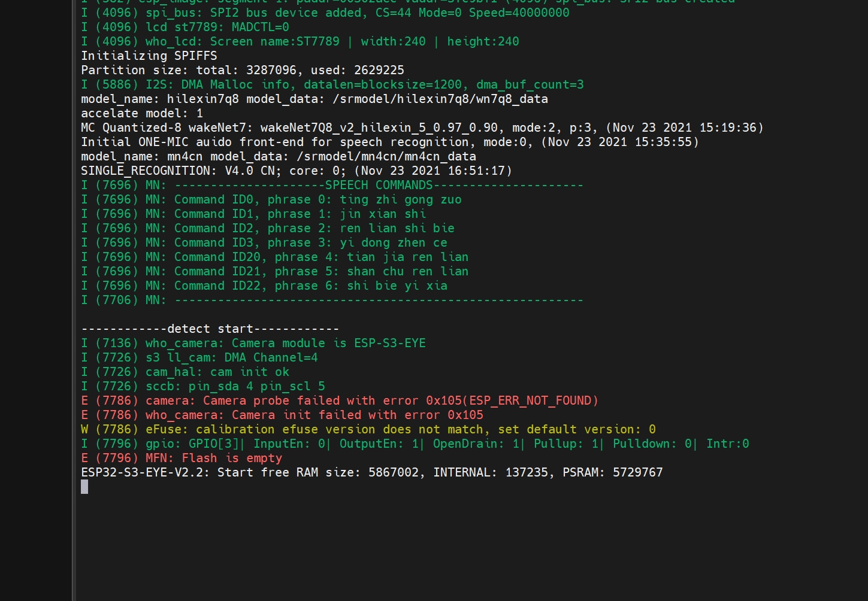Image resolution: width=868 pixels, height=601 pixels.
Task: Click the 's3 ll_cam: DMA Channel=4' line
Action: tap(199, 357)
